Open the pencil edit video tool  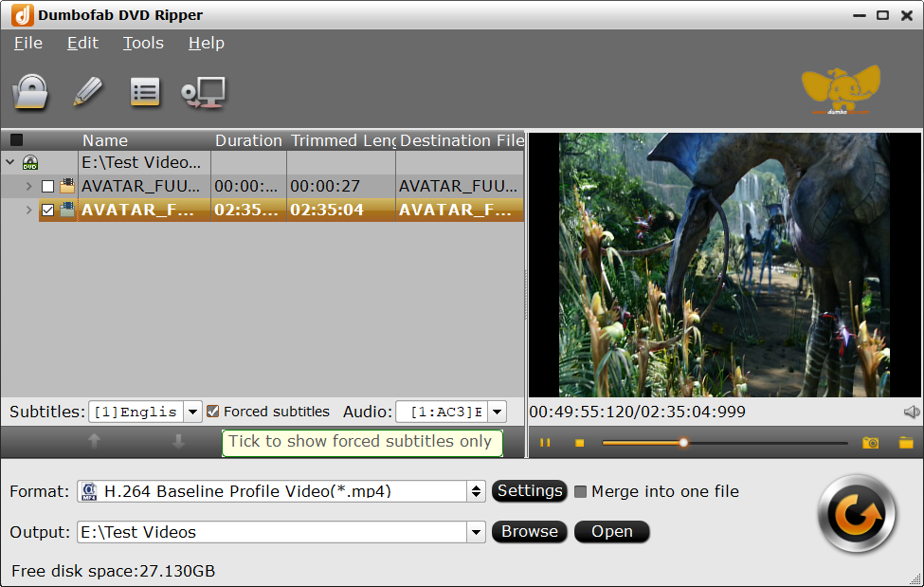click(88, 92)
